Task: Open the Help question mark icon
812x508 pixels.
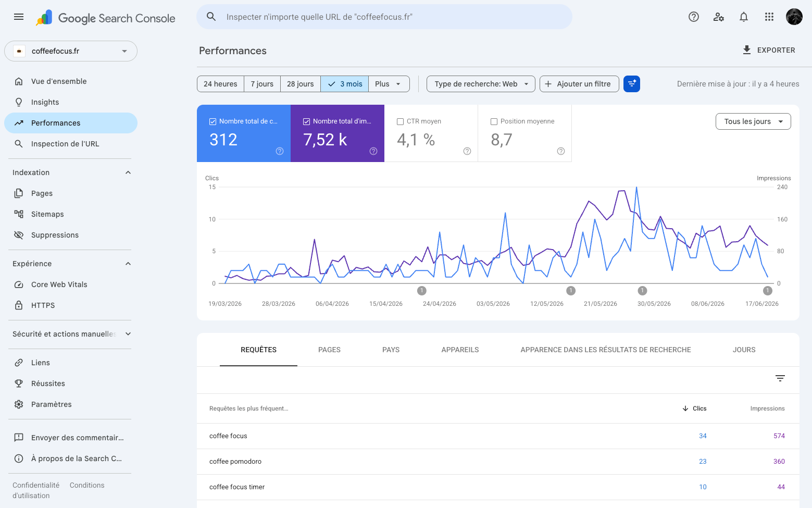Action: 693,17
